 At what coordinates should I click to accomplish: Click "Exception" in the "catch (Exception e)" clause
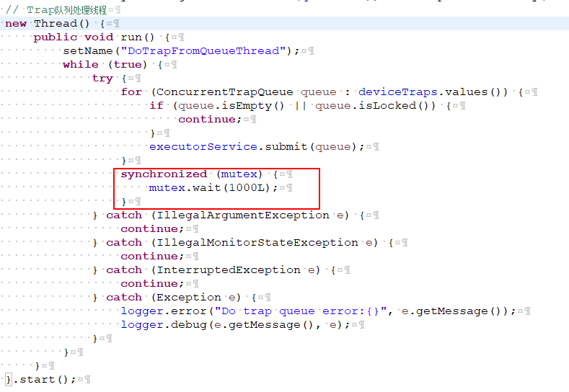[x=189, y=298]
